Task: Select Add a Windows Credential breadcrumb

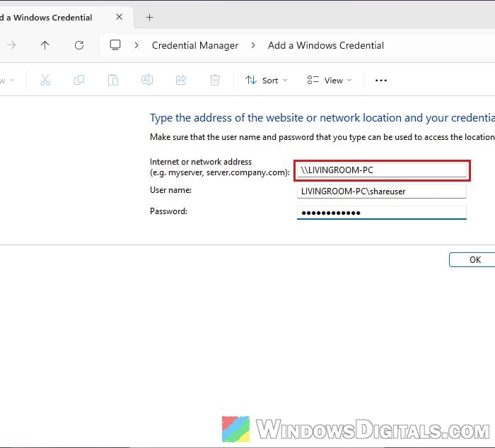Action: [x=326, y=45]
